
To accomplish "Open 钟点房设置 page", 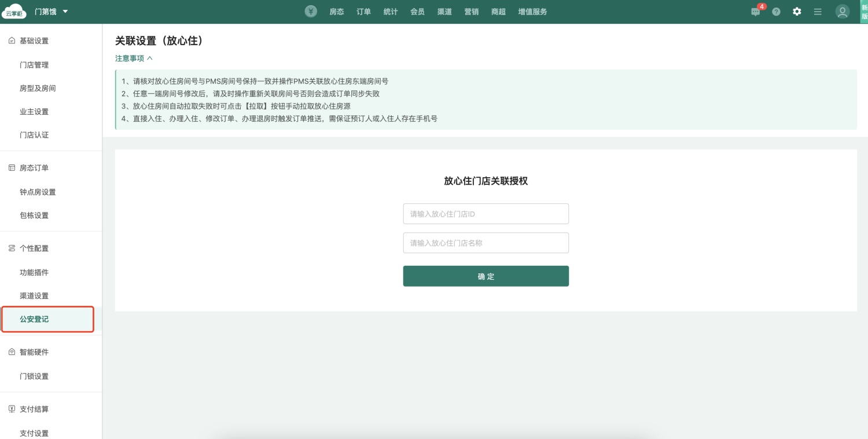I will pos(38,192).
